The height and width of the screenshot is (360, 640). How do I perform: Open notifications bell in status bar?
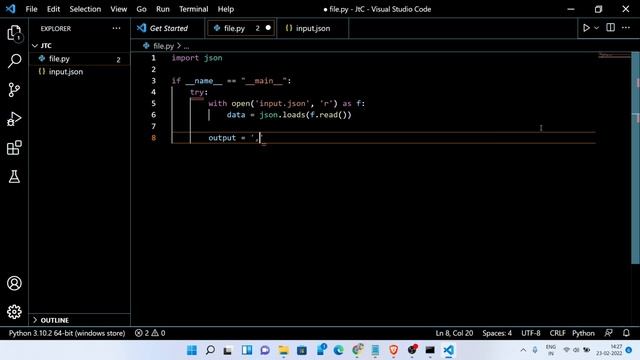click(x=626, y=333)
